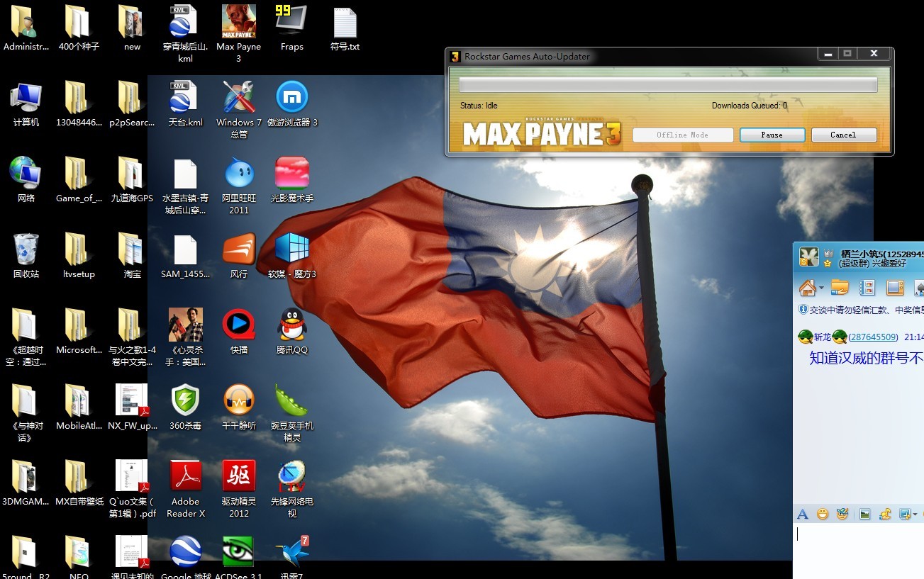Launch the Fraps desktop icon

pyautogui.click(x=291, y=23)
